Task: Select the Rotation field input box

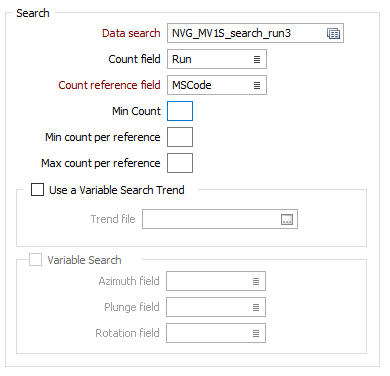Action: point(216,333)
